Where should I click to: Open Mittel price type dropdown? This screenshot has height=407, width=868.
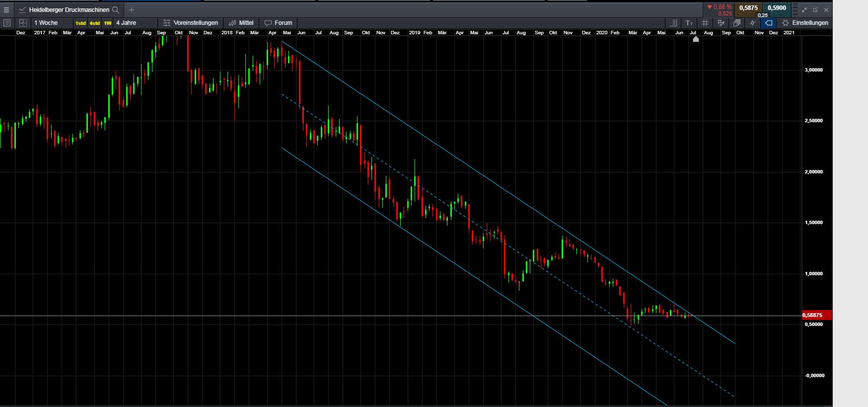point(241,23)
